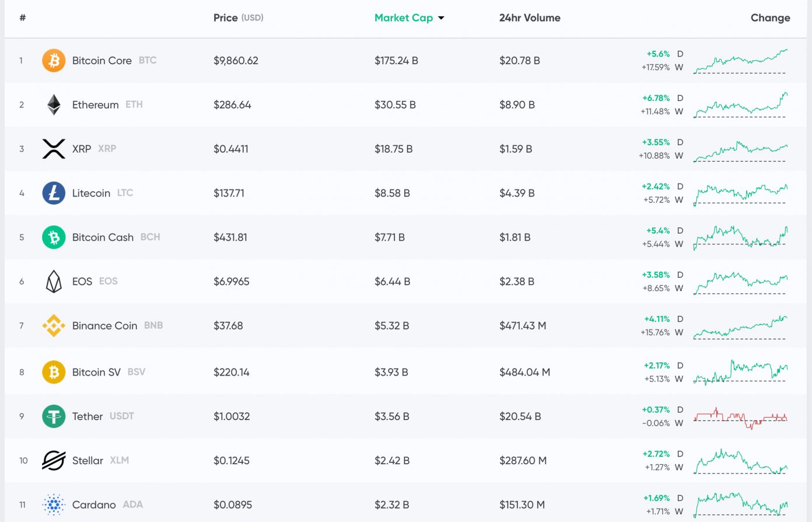This screenshot has width=812, height=522.
Task: Open the Market Cap sort dropdown
Action: 409,18
